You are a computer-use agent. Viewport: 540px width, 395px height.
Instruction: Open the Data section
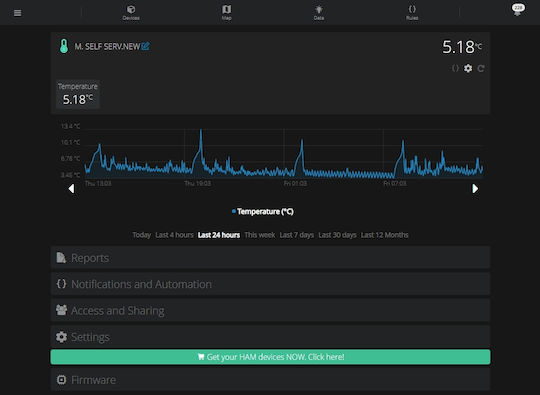tap(319, 13)
